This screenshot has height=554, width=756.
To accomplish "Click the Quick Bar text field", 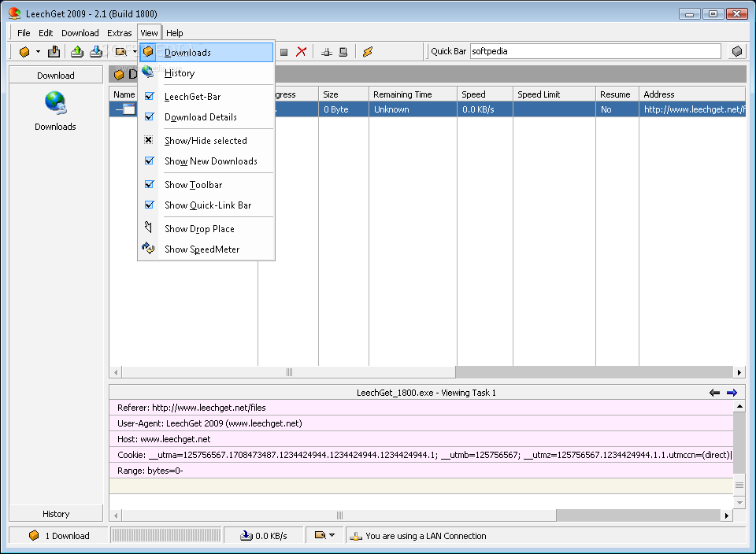I will (595, 51).
